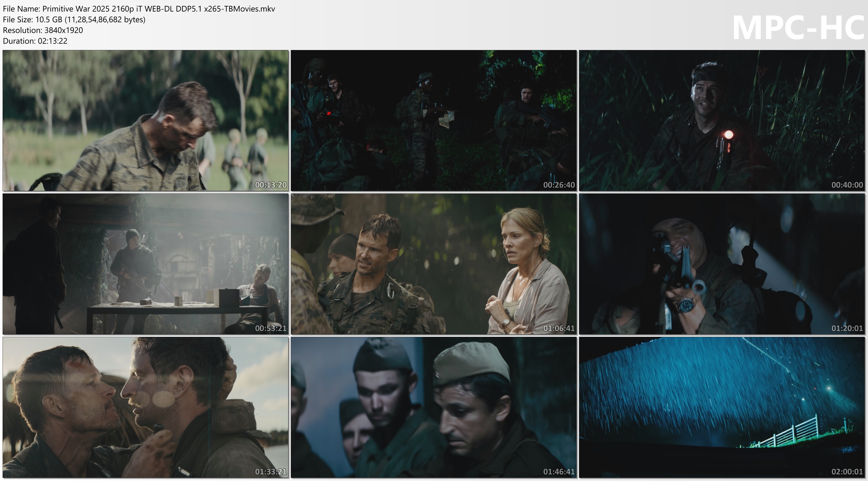
Task: Click the 01:20:01 timestamp label
Action: pos(847,328)
